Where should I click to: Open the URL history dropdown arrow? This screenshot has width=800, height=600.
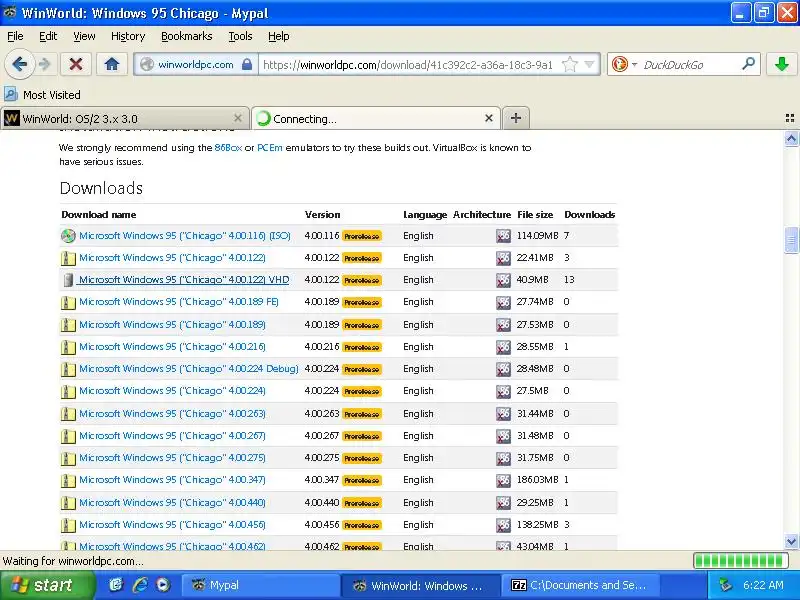pos(590,65)
